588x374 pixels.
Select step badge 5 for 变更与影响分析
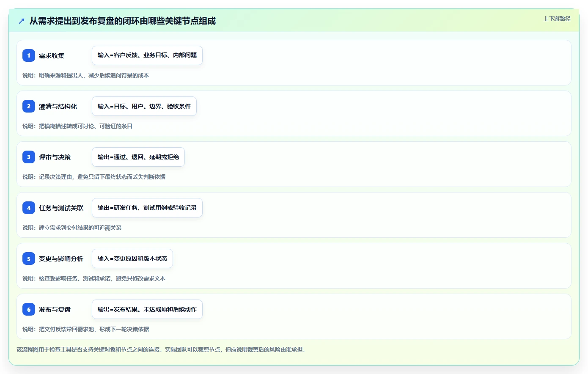pyautogui.click(x=29, y=258)
